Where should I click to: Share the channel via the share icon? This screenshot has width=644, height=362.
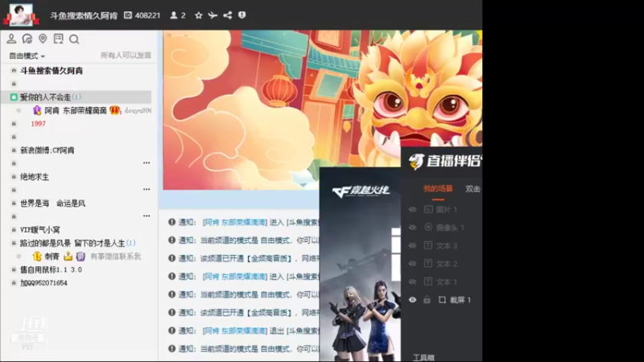click(x=228, y=15)
